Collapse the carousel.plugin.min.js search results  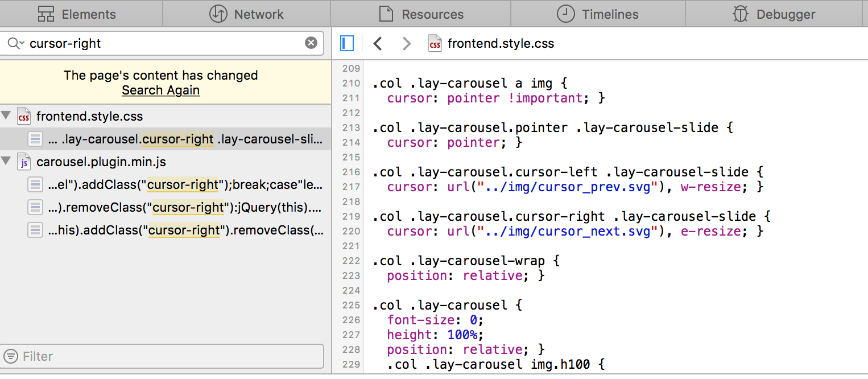(x=6, y=162)
